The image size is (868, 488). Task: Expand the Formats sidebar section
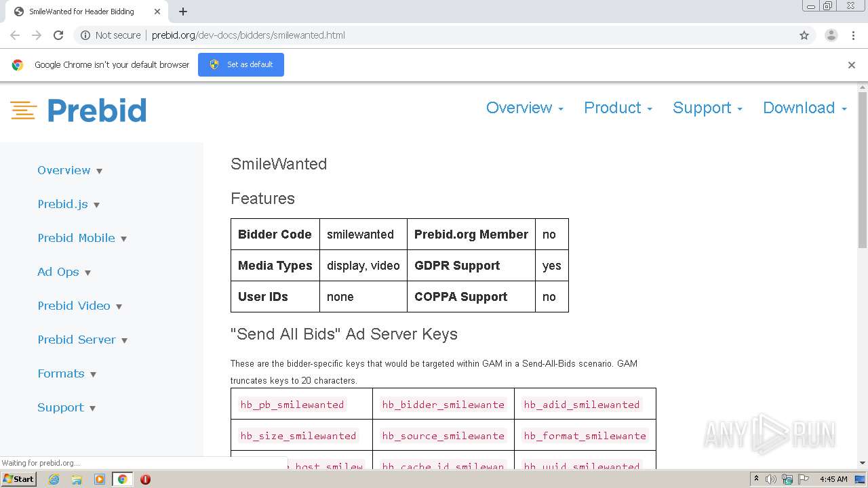coord(66,373)
